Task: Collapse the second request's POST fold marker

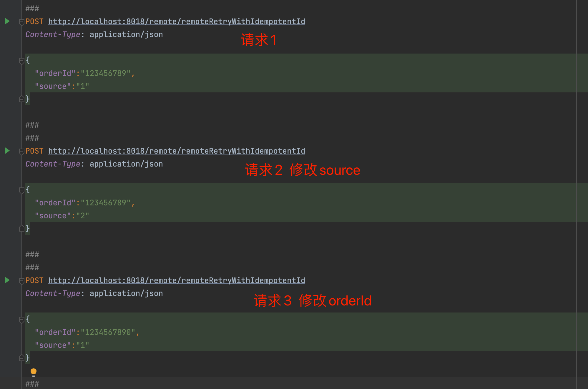Action: [21, 151]
